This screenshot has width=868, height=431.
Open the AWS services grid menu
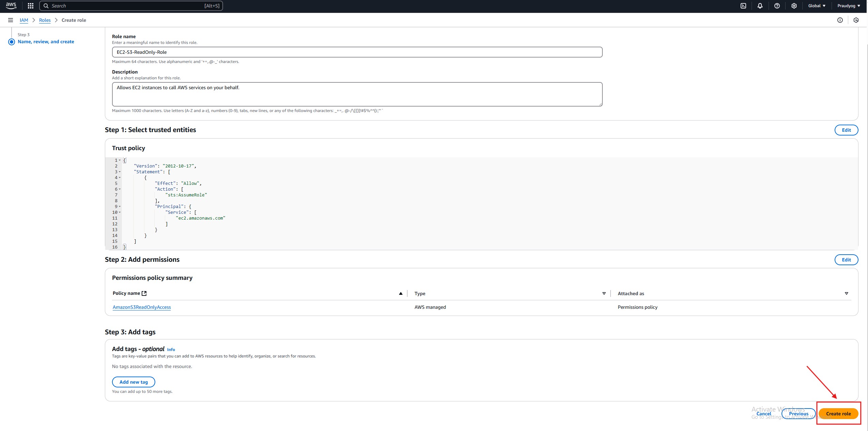tap(30, 6)
